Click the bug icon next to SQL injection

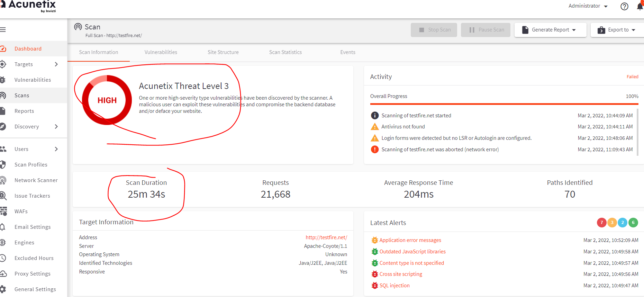point(375,286)
